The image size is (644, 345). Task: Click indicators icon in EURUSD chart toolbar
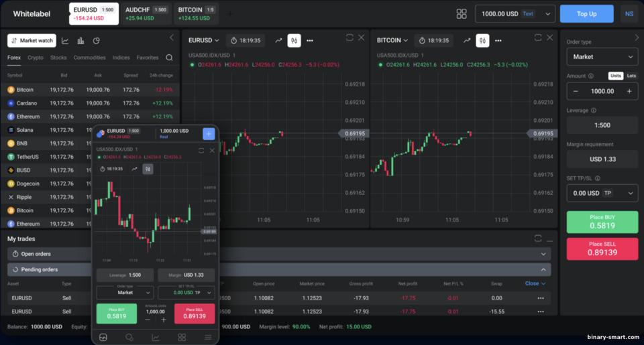pyautogui.click(x=278, y=40)
